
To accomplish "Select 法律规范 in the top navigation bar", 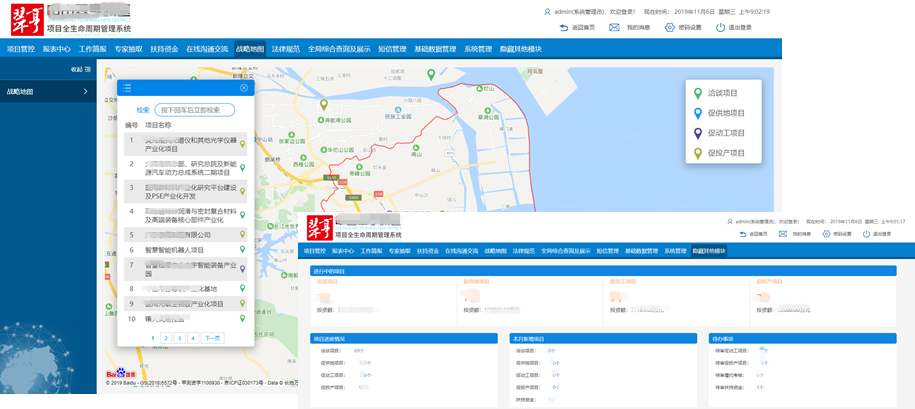I will pos(286,49).
